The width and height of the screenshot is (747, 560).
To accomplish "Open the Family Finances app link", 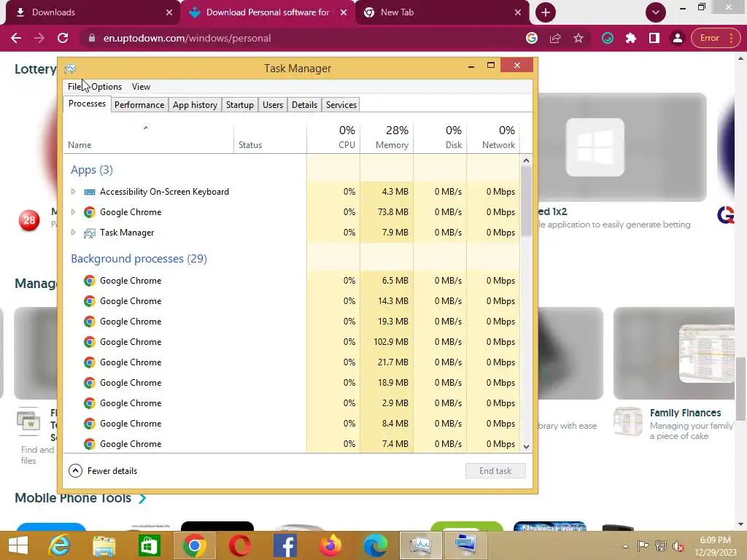I will pyautogui.click(x=685, y=413).
